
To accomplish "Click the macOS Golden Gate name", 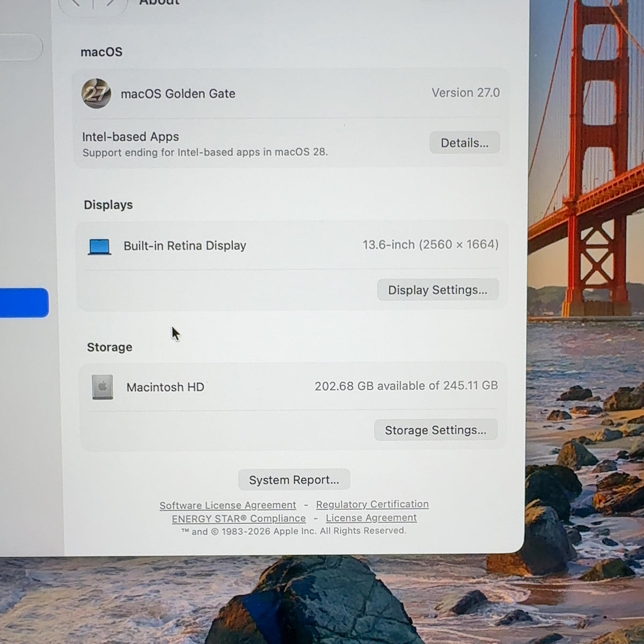I will (178, 93).
